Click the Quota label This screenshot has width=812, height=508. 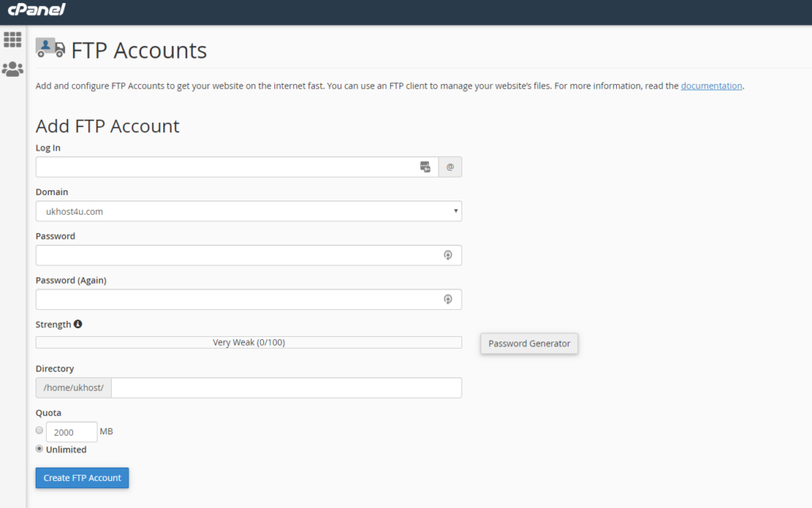pos(48,413)
